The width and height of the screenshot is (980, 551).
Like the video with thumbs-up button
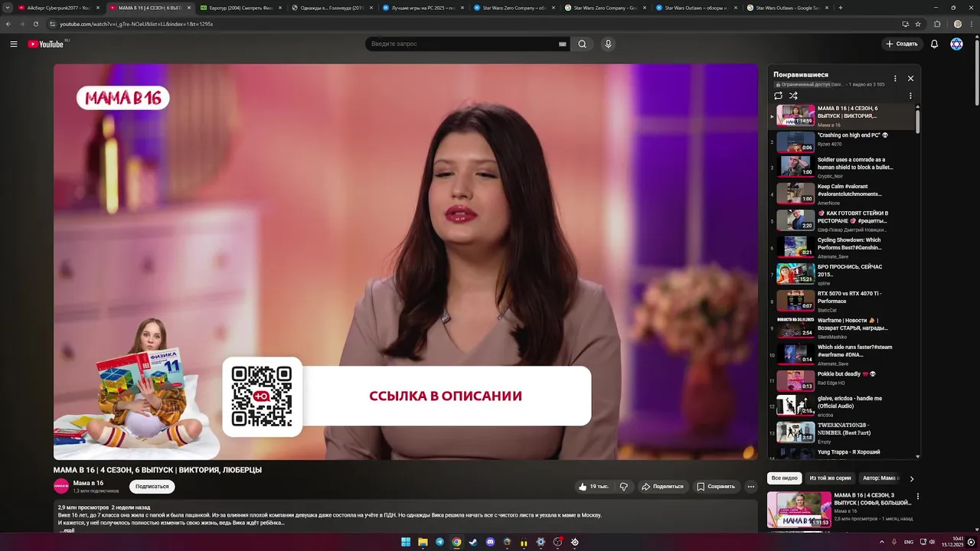point(593,487)
